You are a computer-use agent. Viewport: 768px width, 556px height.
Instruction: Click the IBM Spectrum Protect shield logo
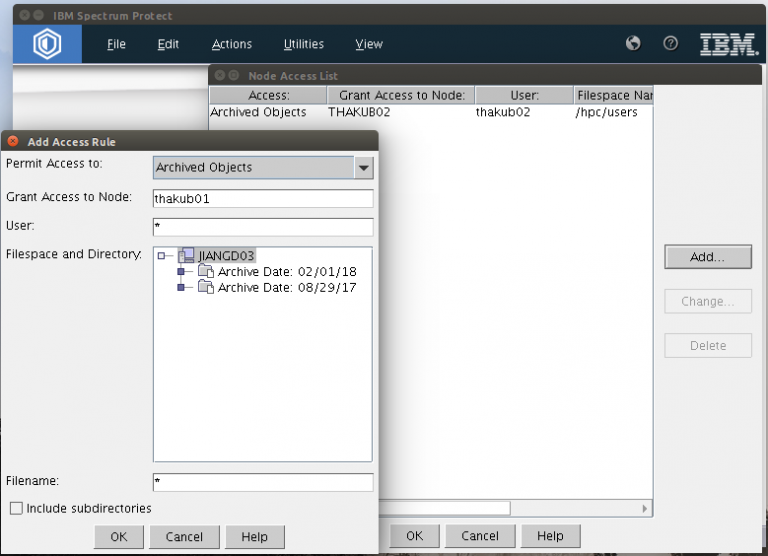(x=47, y=45)
